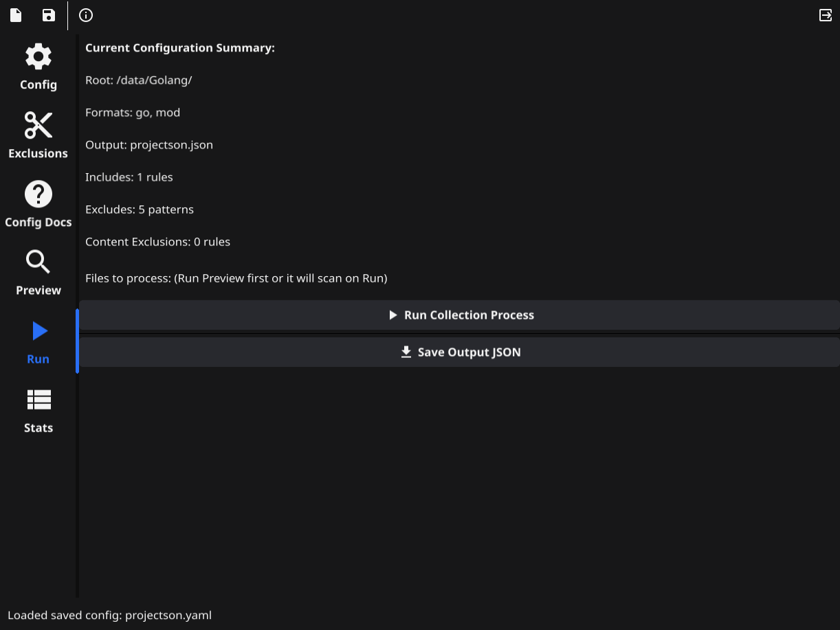Click the Content Exclusions: 0 rules text

tap(157, 242)
